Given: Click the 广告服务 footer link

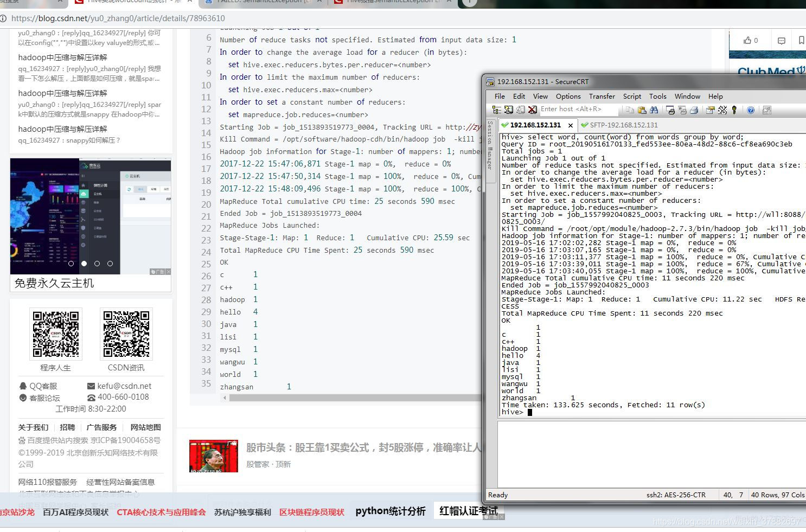Looking at the screenshot, I should click(x=101, y=427).
